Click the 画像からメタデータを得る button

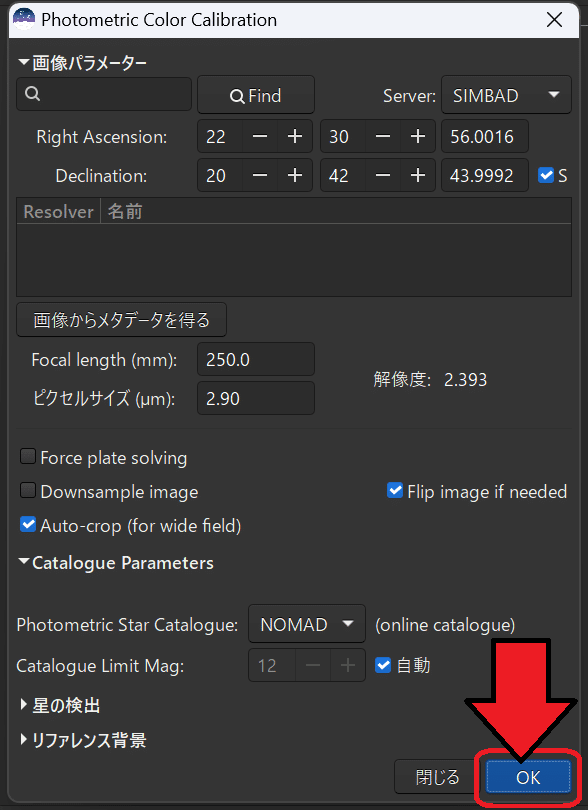click(121, 320)
